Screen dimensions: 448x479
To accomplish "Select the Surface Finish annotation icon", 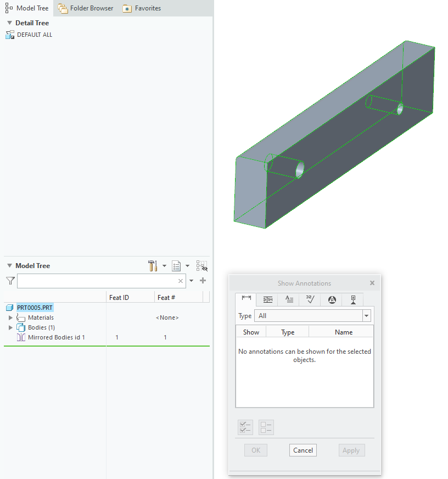I will (310, 300).
